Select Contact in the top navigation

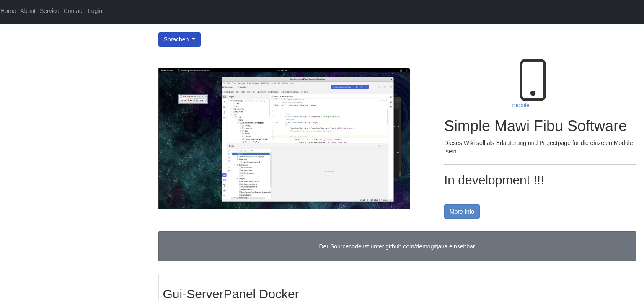73,11
